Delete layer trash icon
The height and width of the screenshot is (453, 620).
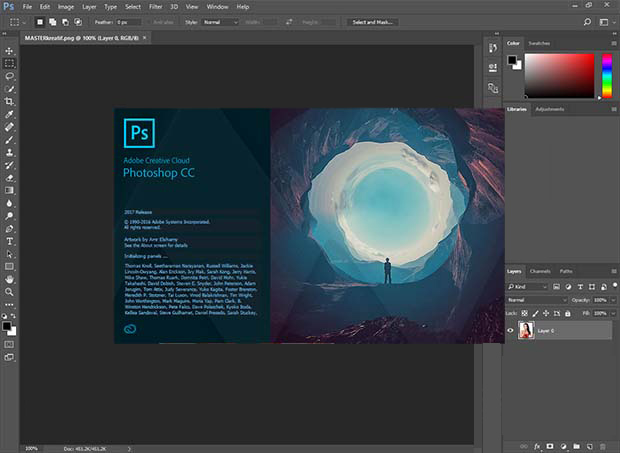(603, 446)
